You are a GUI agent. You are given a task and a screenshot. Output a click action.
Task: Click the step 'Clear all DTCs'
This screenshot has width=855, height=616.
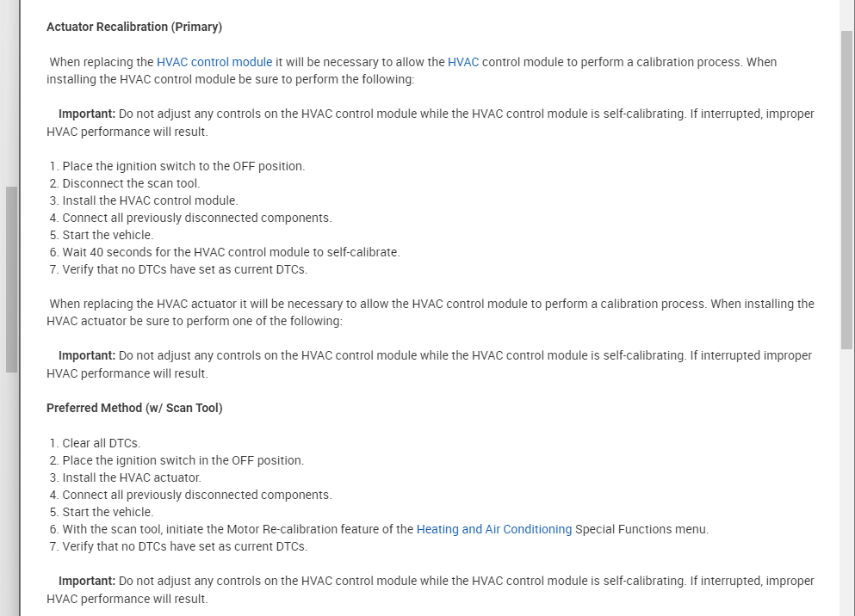click(x=101, y=443)
